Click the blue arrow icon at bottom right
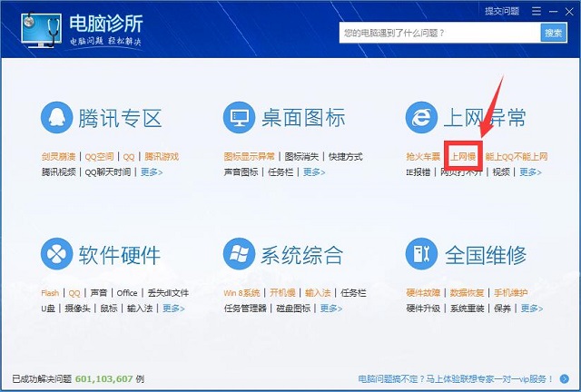This screenshot has height=392, width=581. pos(565,378)
